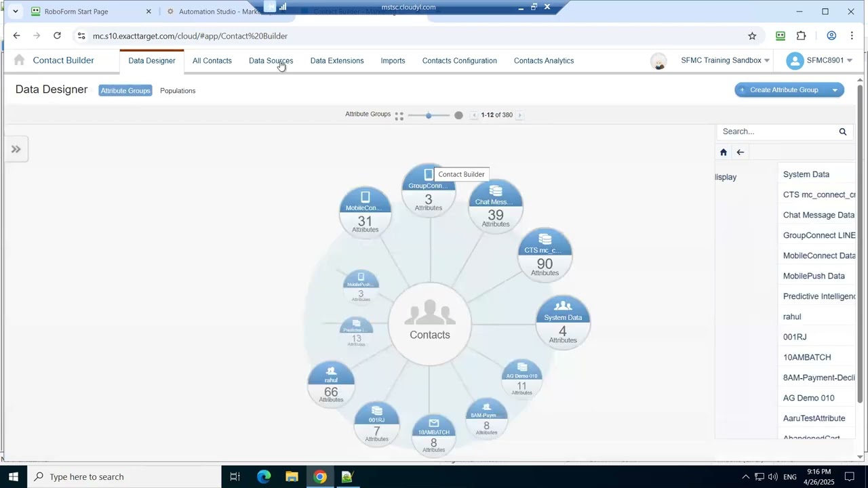
Task: Click the Windows Start button
Action: 14,476
